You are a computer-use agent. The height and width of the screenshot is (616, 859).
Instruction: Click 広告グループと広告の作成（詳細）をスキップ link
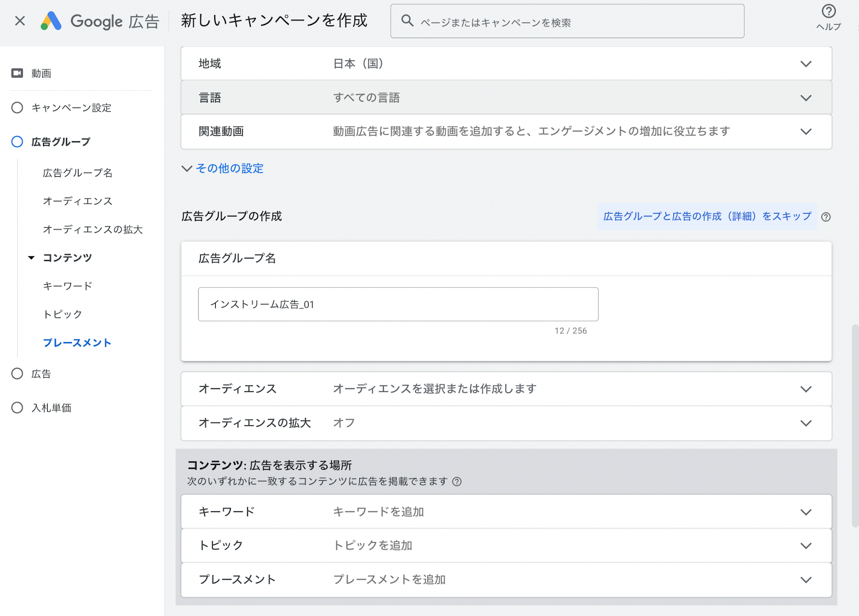(708, 216)
